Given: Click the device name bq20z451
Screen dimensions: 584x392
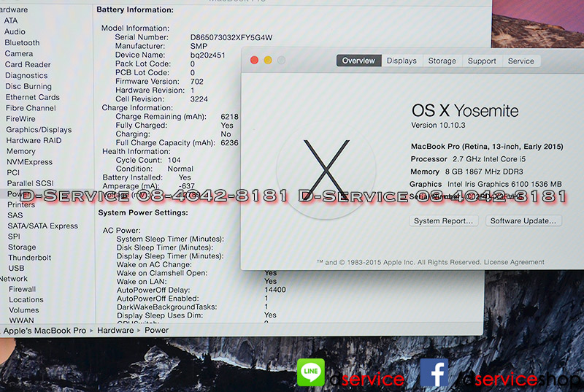Looking at the screenshot, I should [x=208, y=55].
